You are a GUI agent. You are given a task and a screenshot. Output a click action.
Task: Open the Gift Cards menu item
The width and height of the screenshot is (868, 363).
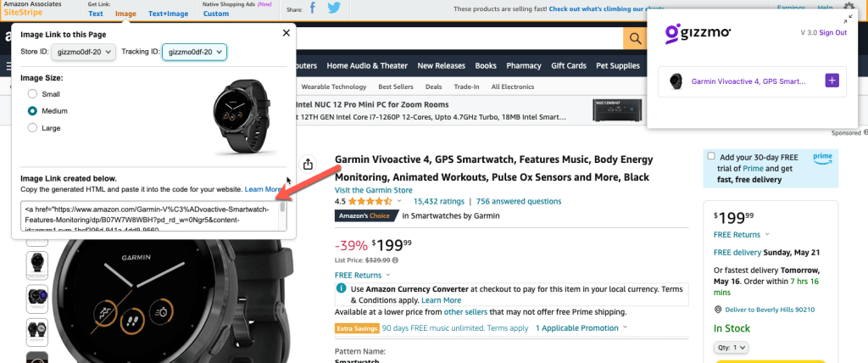[x=568, y=65]
